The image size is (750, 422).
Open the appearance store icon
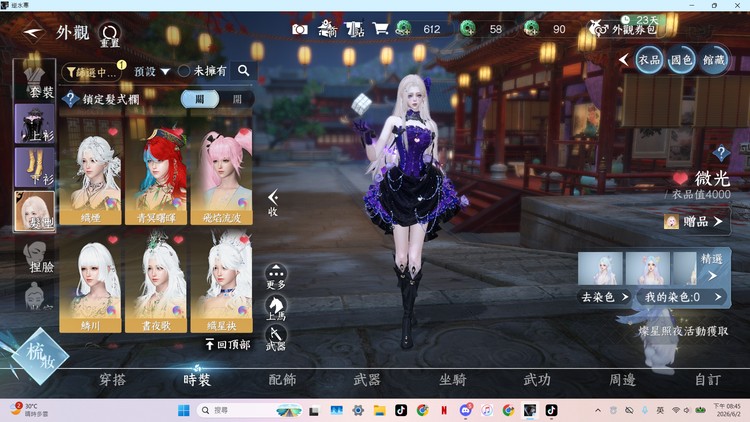point(354,29)
